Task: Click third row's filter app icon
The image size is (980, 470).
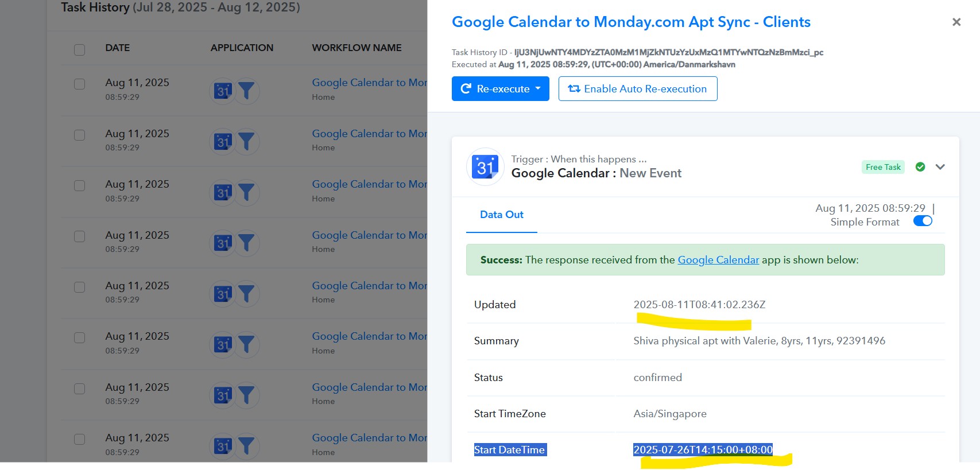Action: (246, 192)
